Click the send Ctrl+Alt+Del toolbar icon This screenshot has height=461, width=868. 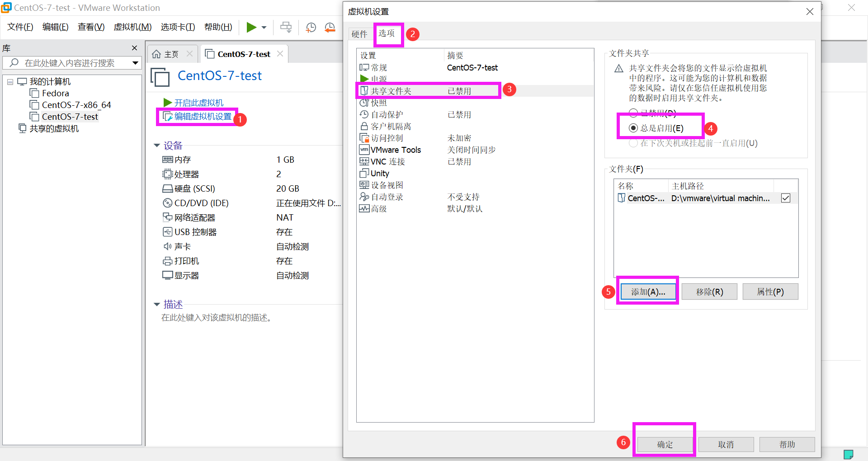point(286,27)
